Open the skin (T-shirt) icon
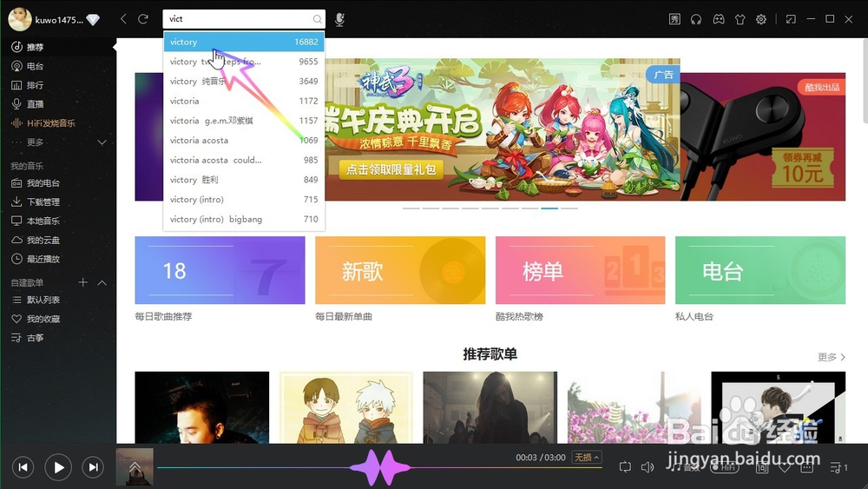Screen dimensions: 868x489 (740, 19)
